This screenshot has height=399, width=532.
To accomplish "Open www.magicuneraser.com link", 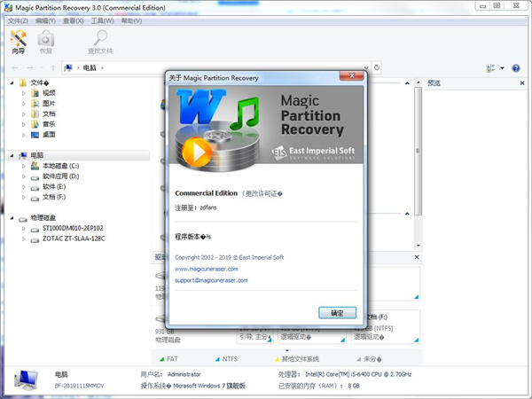I will pos(207,269).
